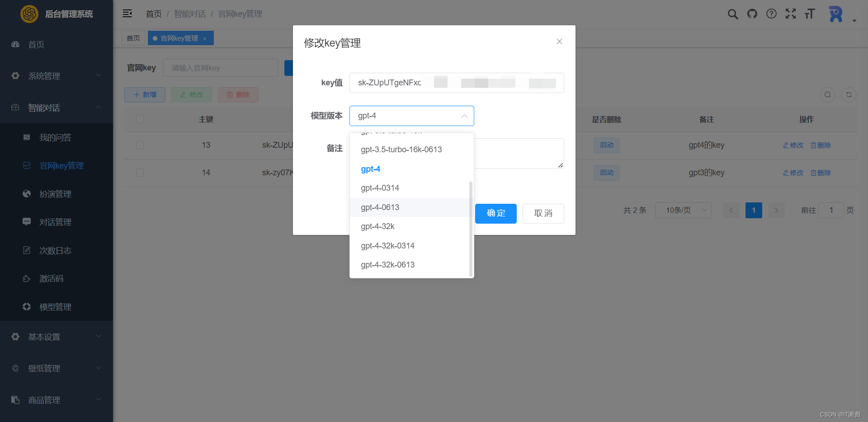Toggle the select-all header checkbox
Screen dimensions: 868x422
(140, 119)
